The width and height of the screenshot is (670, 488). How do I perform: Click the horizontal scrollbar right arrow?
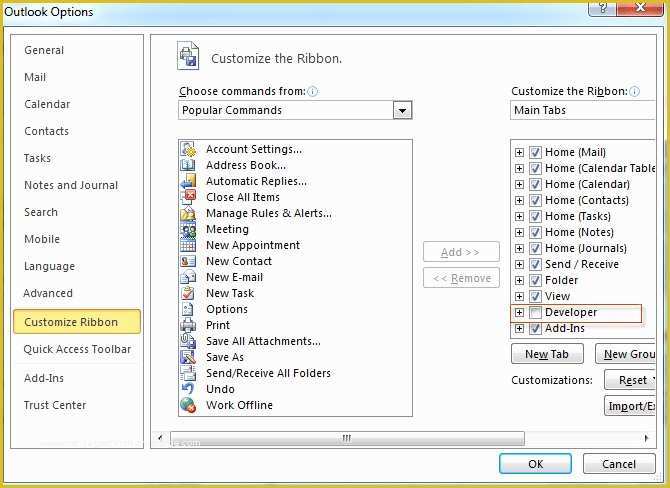coord(646,438)
